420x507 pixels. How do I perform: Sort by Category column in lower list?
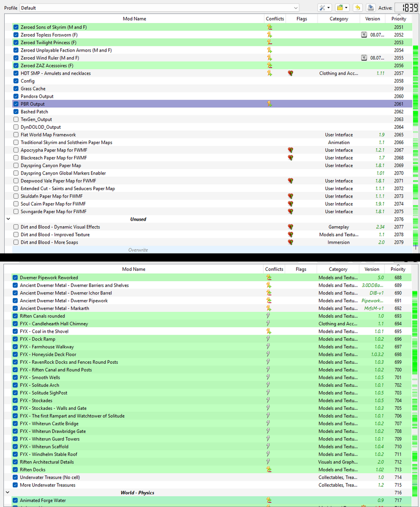coord(338,269)
